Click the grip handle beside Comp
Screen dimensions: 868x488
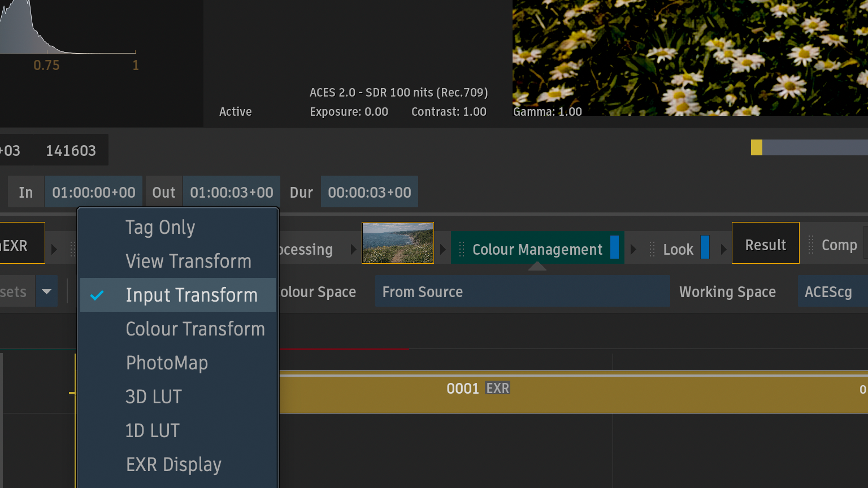point(811,245)
